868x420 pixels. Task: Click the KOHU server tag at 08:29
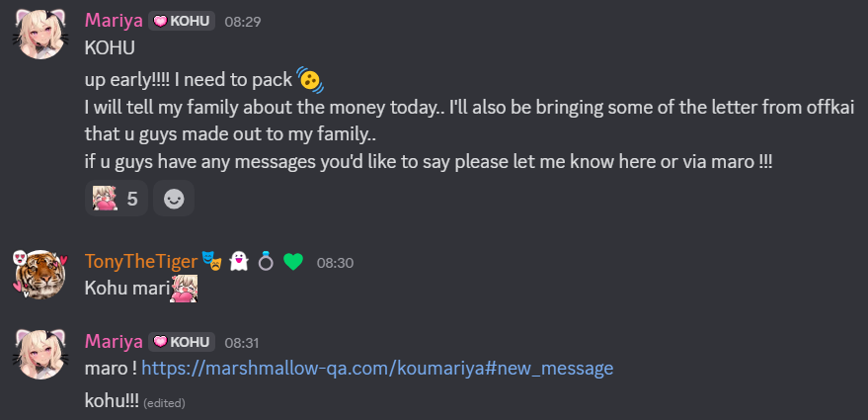point(182,21)
